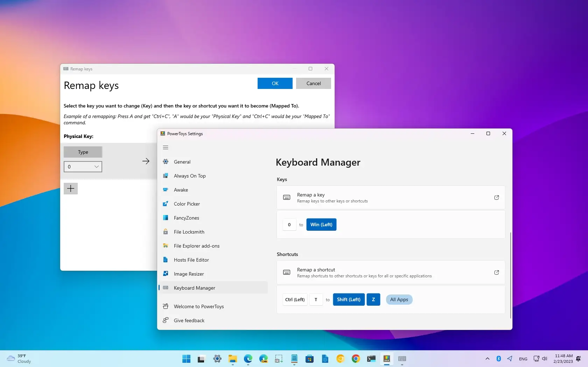Open Give feedback

point(189,320)
